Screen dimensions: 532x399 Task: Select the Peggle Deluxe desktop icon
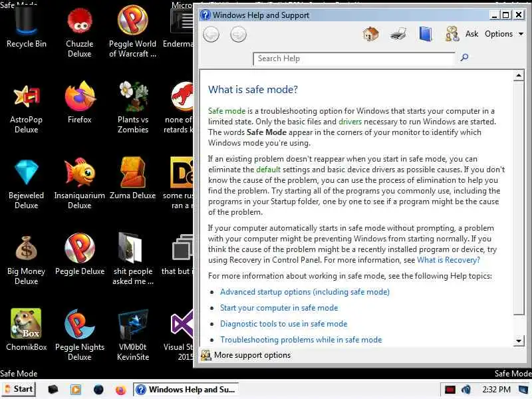tap(79, 255)
